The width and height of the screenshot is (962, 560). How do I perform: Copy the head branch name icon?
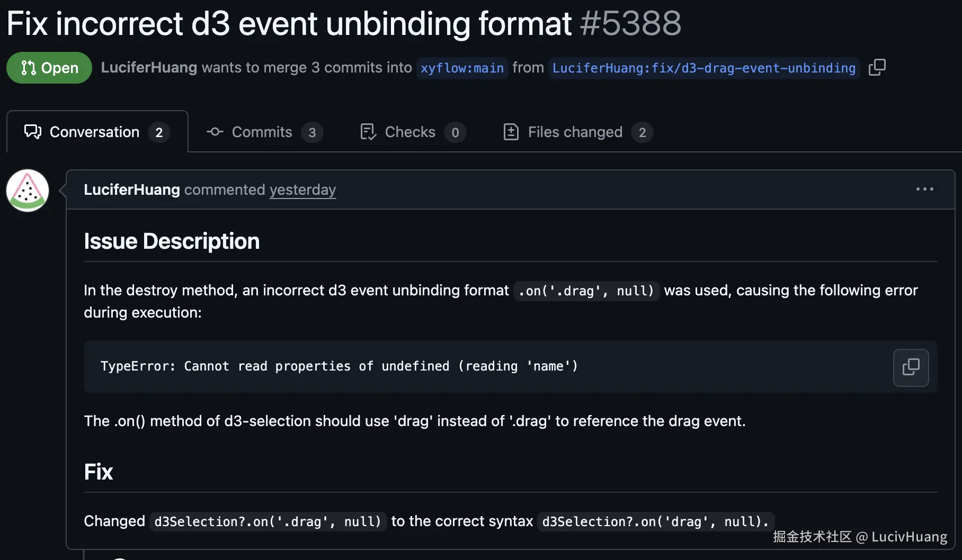[877, 67]
